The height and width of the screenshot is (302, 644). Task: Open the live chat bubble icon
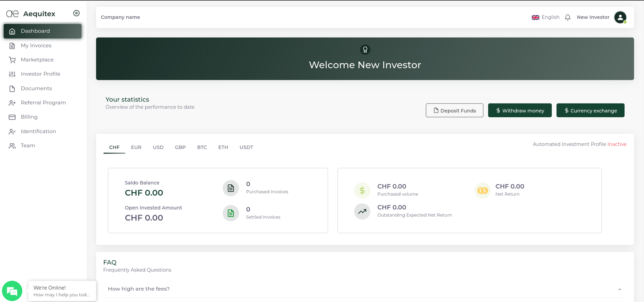pos(12,291)
